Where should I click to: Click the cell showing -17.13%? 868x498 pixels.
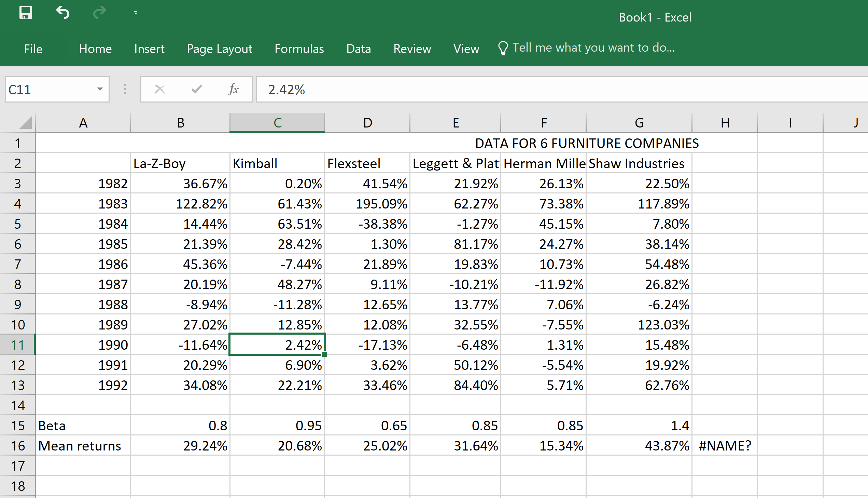point(367,345)
